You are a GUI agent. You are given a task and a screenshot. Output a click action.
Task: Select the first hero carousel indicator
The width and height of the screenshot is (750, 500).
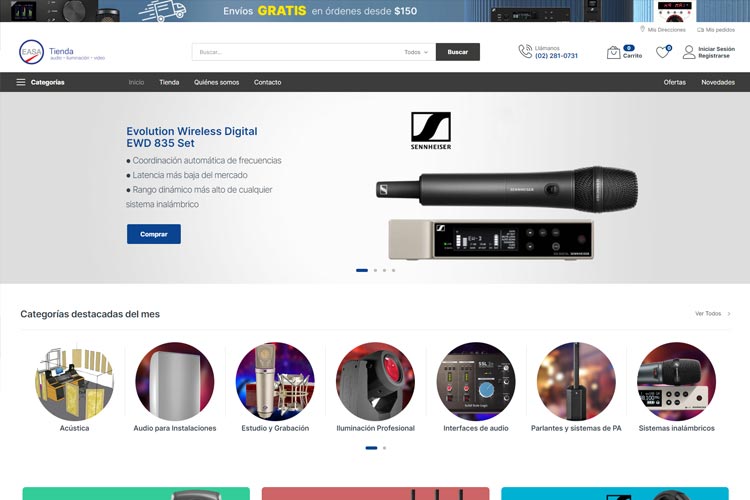[x=362, y=270]
